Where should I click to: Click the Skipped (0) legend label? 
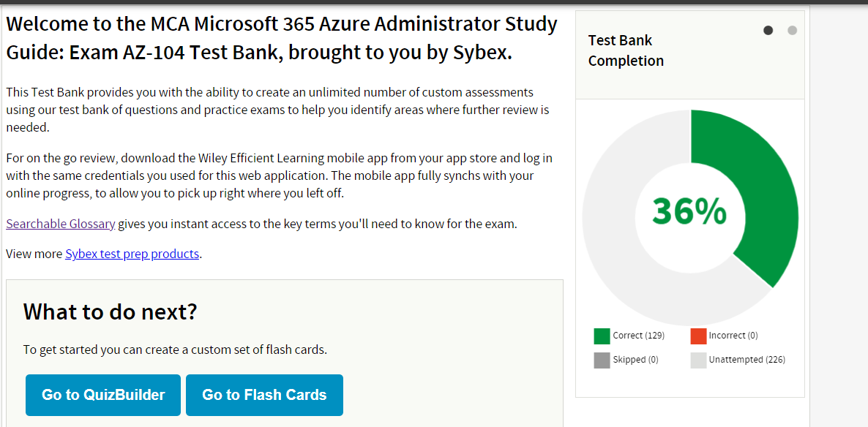click(x=635, y=360)
